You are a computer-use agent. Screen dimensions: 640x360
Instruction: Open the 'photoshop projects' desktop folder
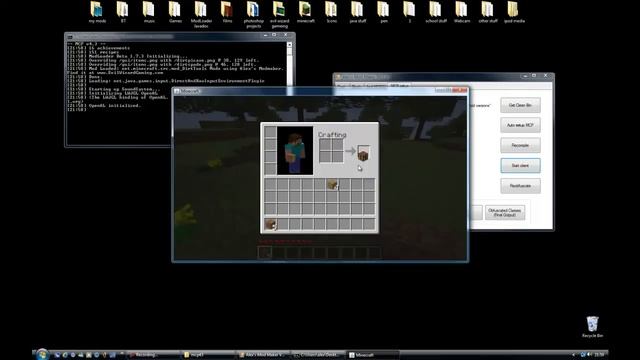253,14
